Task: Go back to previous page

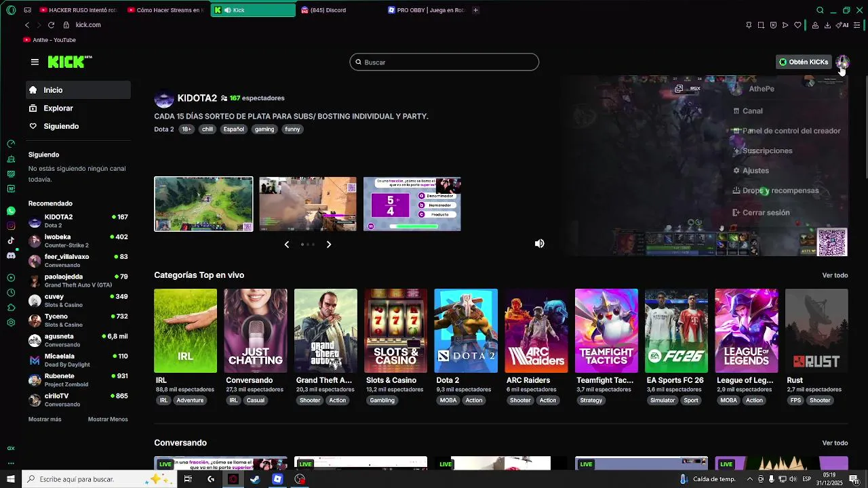Action: 27,25
